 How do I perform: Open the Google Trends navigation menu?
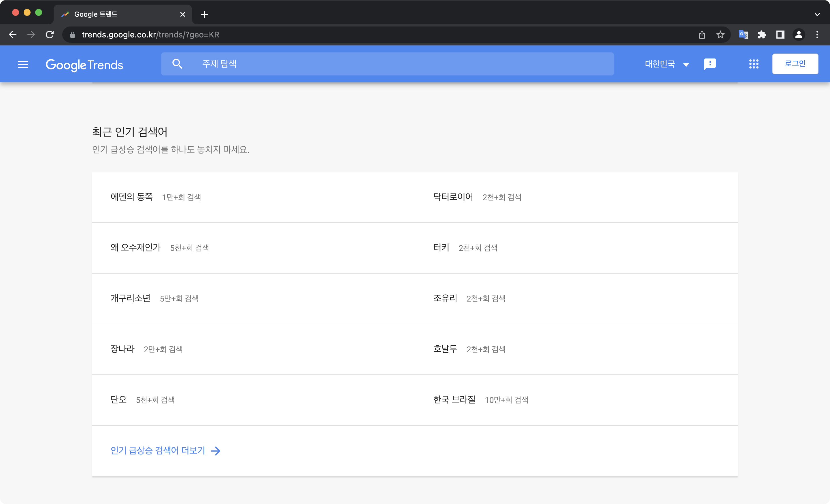[x=23, y=64]
